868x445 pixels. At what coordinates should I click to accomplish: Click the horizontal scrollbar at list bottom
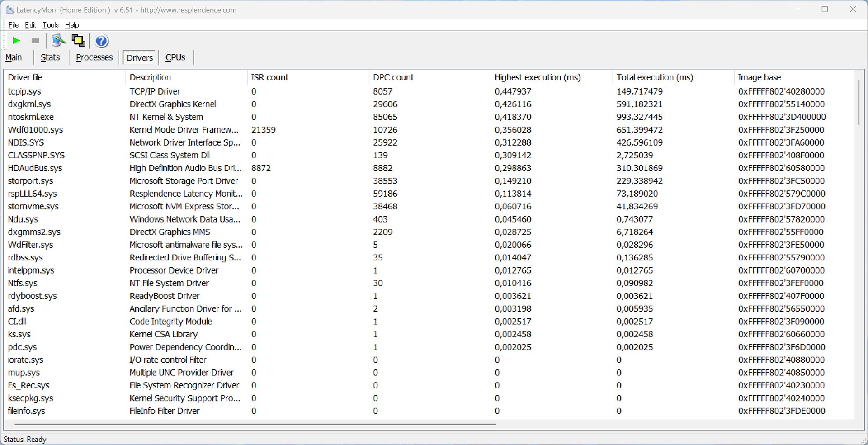coord(255,424)
